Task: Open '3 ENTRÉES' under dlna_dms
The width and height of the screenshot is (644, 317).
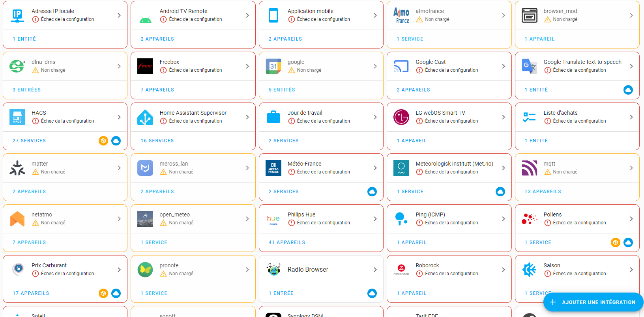Action: (26, 90)
